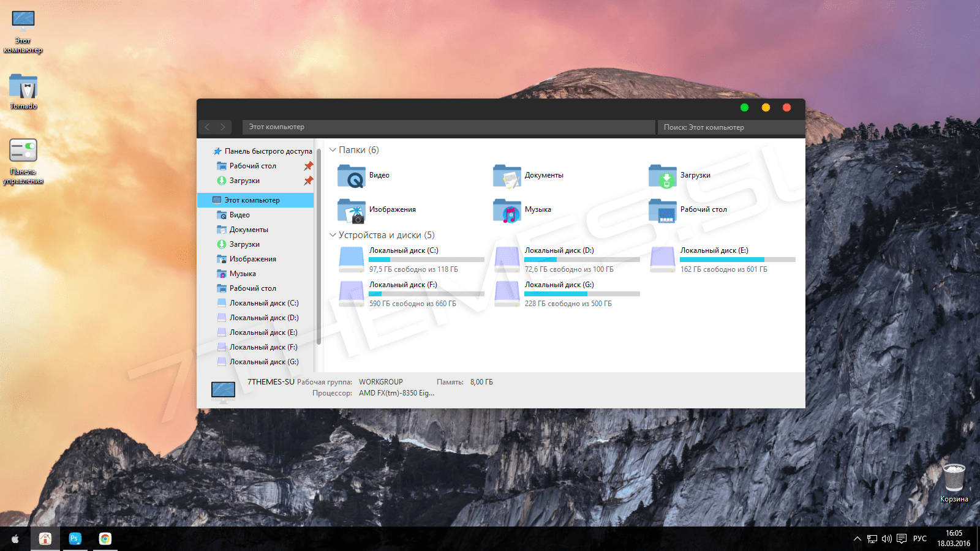980x551 pixels.
Task: Open the Action Center notification icon
Action: tap(902, 539)
